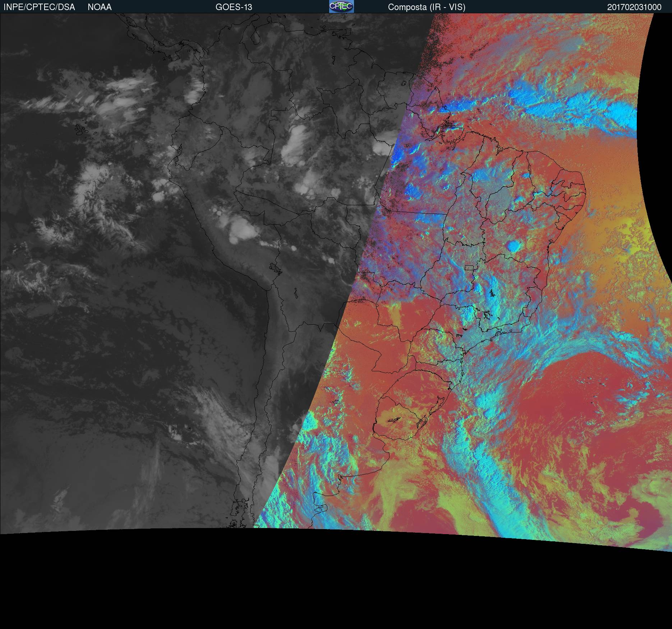Select the INPE/CPTEC/DSA header text
Viewport: 672px width, 629px height.
click(x=39, y=7)
